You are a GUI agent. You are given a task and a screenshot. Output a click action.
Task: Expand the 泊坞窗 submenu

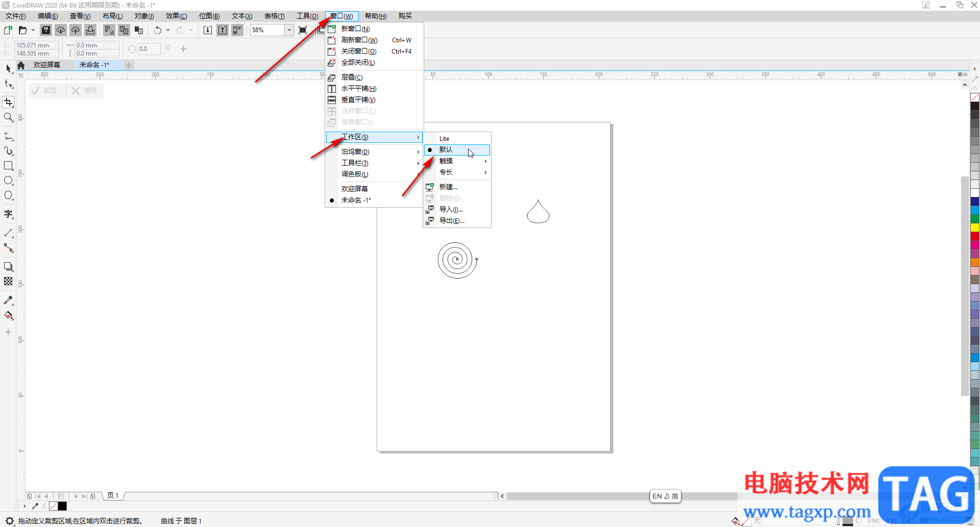pos(374,152)
